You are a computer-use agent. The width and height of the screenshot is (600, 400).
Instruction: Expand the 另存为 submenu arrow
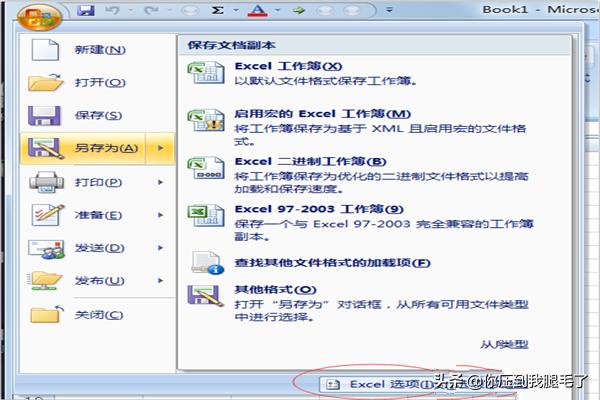click(x=160, y=148)
